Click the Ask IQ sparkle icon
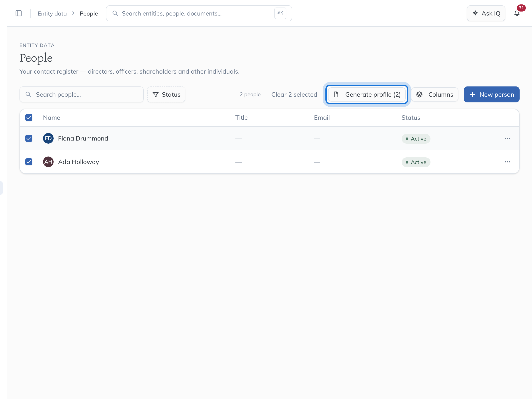Viewport: 532px width, 399px height. (x=475, y=13)
